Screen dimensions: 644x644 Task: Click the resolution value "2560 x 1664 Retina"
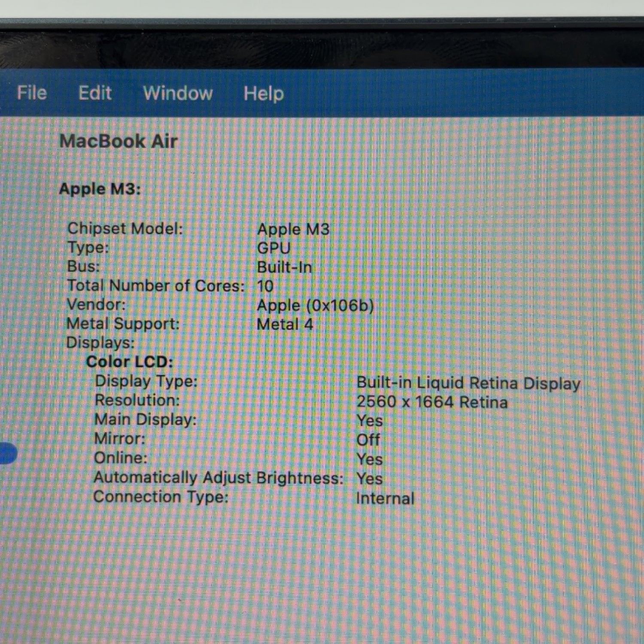click(432, 402)
